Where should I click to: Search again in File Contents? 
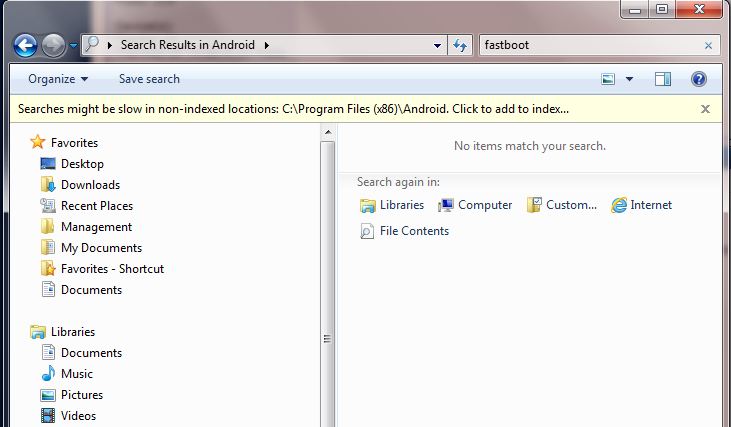click(404, 231)
